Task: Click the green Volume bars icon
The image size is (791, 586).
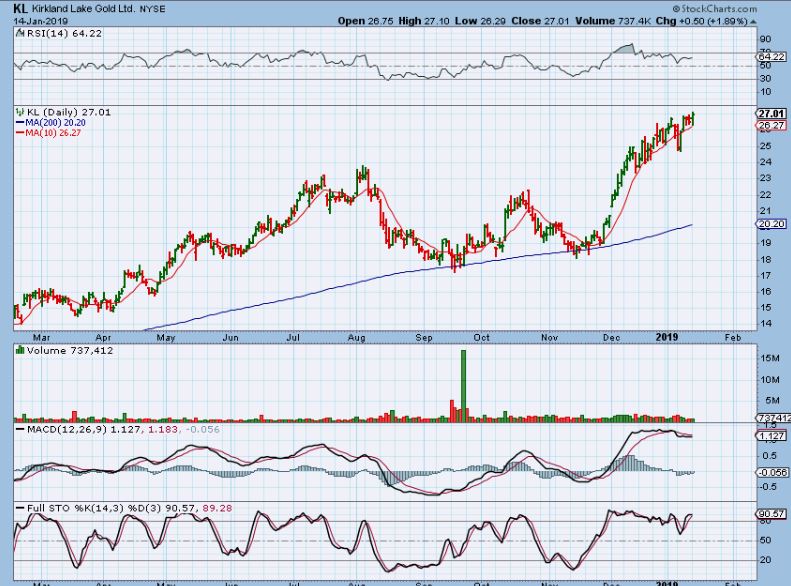Action: coord(19,350)
